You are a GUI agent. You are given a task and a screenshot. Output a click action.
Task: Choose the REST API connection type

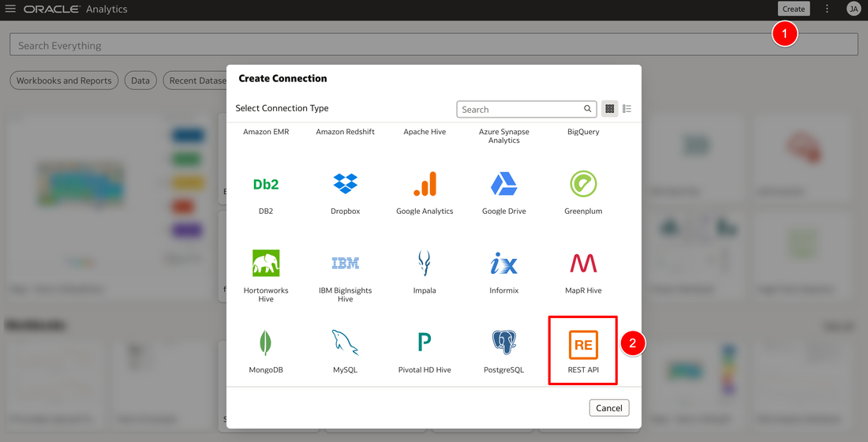(x=583, y=350)
